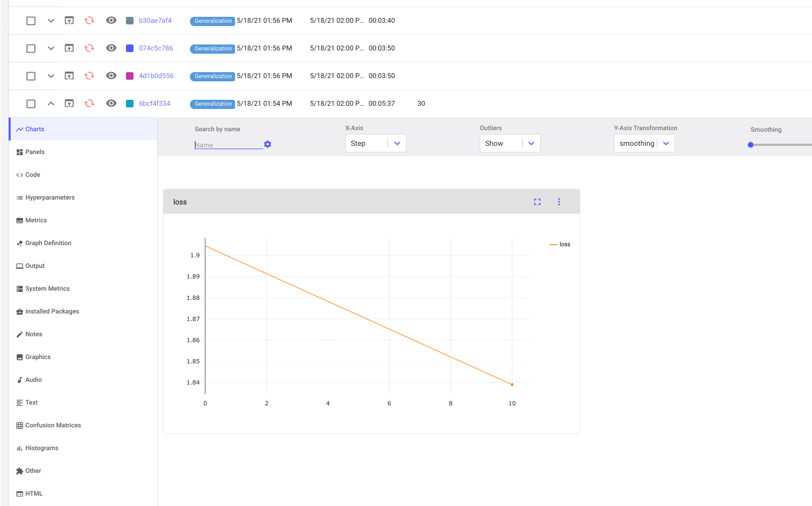The image size is (812, 506).
Task: Switch to the Graph Definition section
Action: [48, 242]
